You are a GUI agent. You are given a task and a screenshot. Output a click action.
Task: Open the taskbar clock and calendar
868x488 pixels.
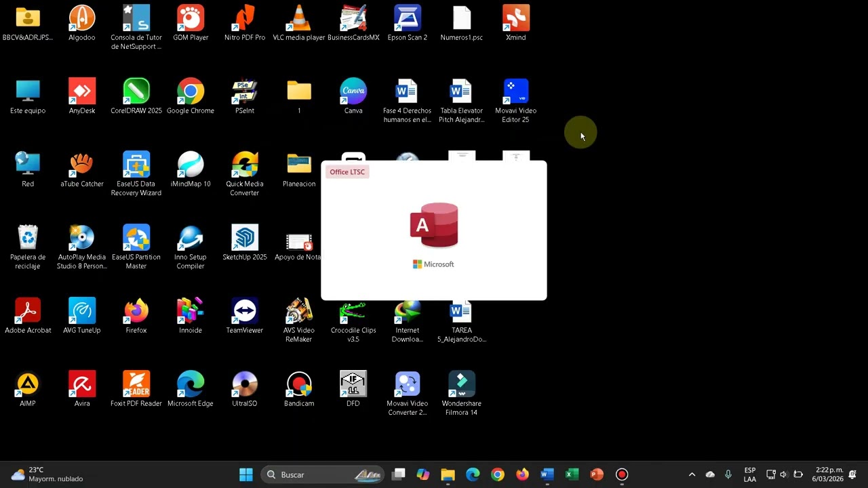[829, 474]
